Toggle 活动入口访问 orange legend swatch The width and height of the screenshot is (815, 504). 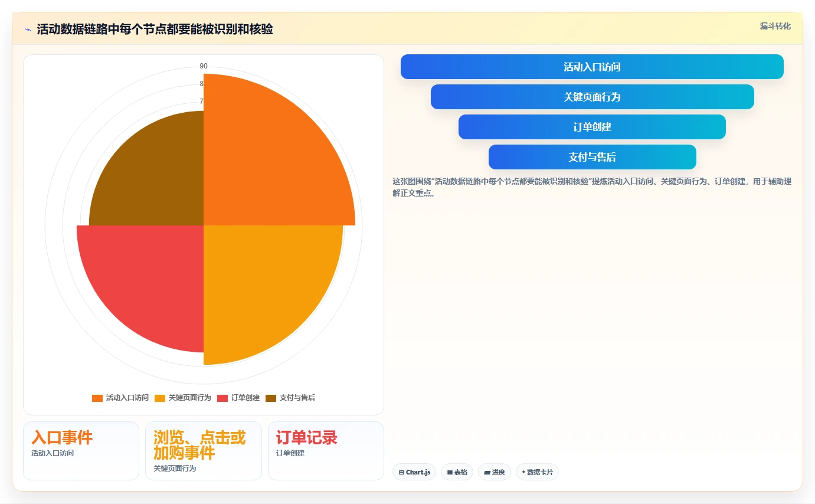[97, 398]
